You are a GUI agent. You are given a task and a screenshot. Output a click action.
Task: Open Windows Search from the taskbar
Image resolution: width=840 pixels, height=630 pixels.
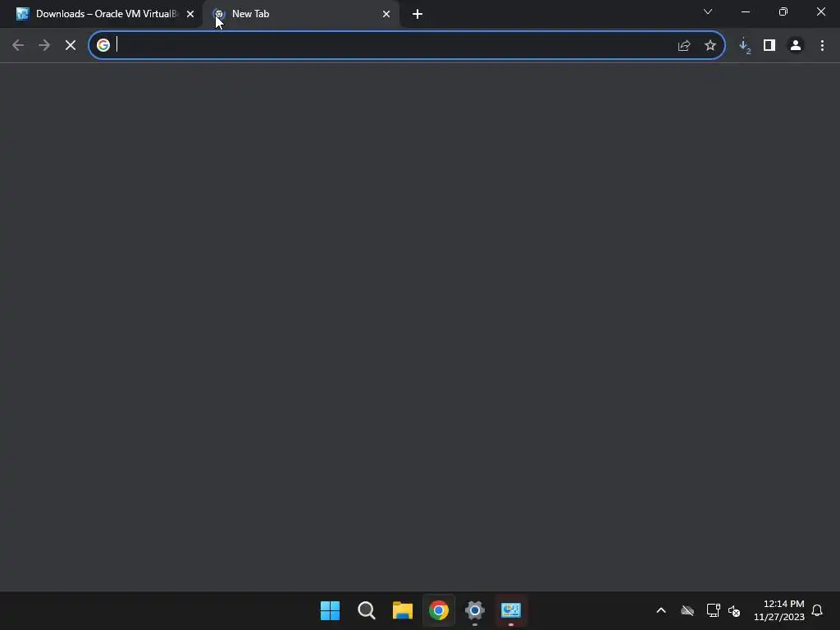pos(367,610)
